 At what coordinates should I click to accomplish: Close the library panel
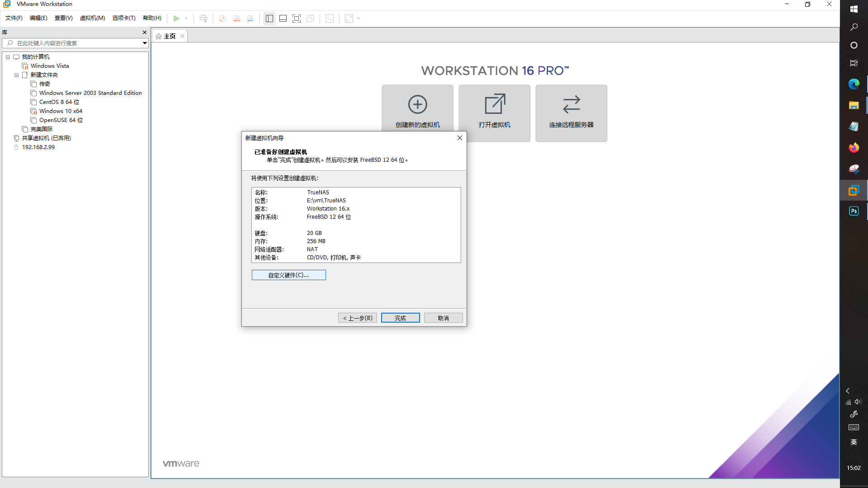tap(145, 33)
